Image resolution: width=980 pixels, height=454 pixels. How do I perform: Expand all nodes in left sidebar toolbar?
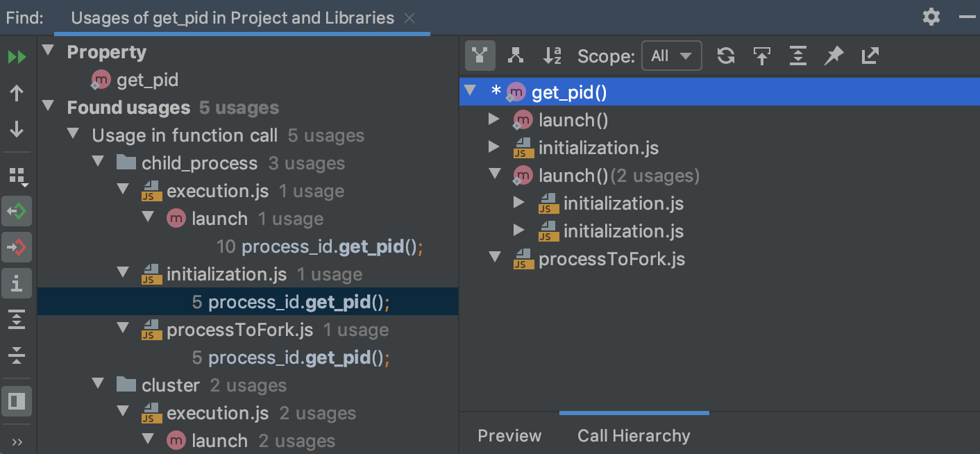click(x=17, y=320)
